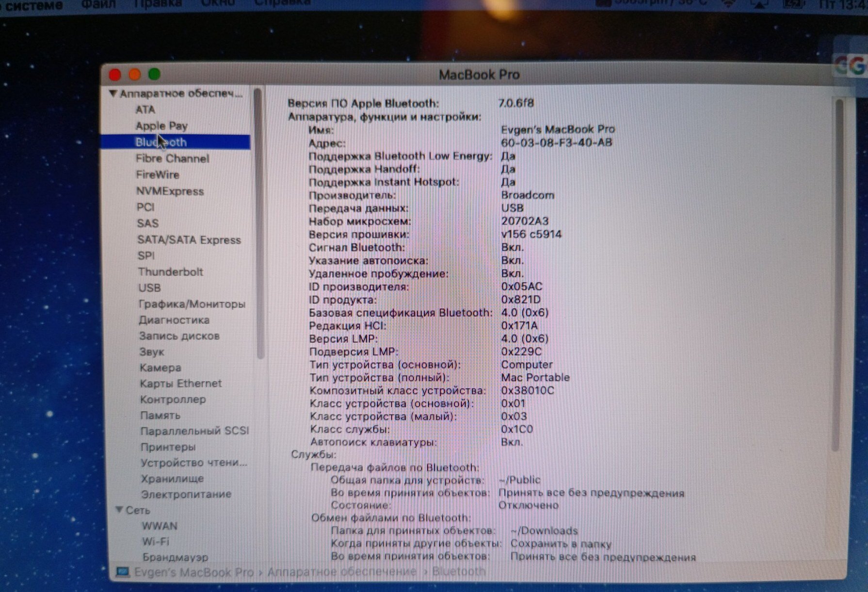The image size is (868, 592).
Task: Click service class value 0x1C0
Action: pos(516,429)
